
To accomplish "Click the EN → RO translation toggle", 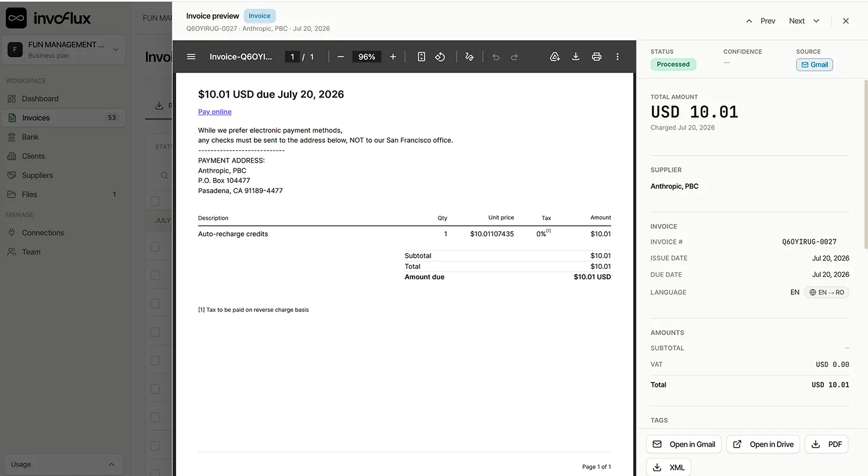I will 827,293.
